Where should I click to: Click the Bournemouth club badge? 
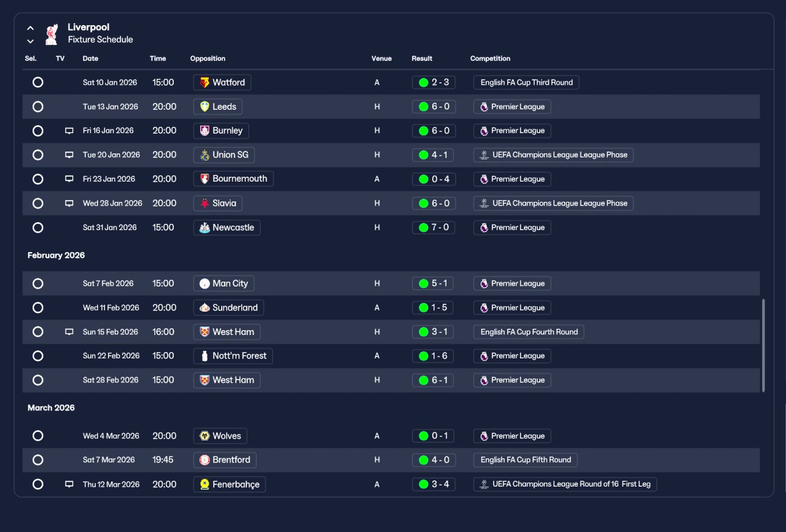(x=204, y=179)
